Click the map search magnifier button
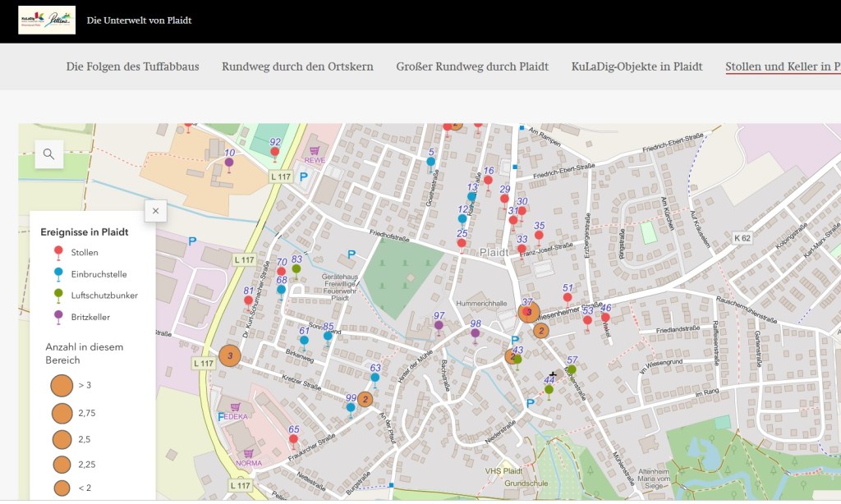 click(48, 153)
